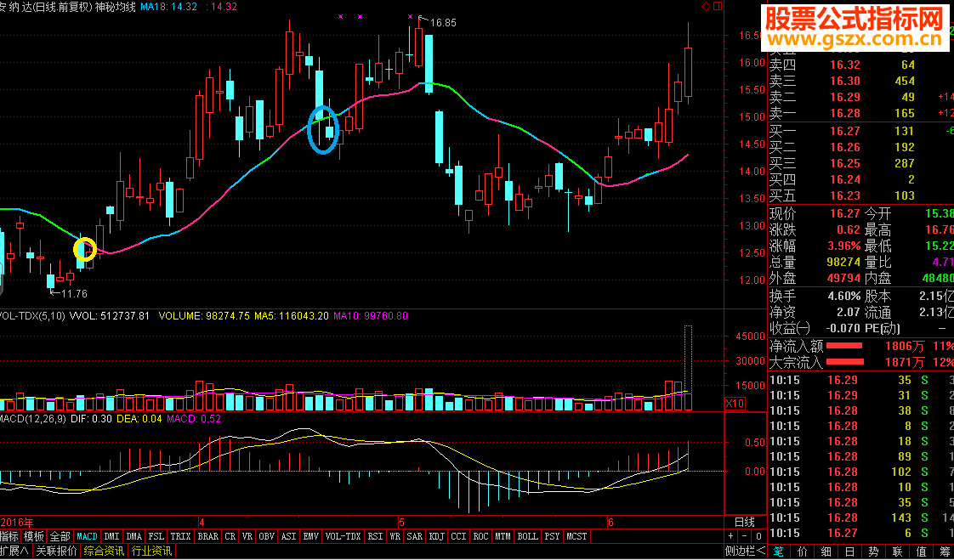Click the tick row with volume 102

click(x=861, y=472)
